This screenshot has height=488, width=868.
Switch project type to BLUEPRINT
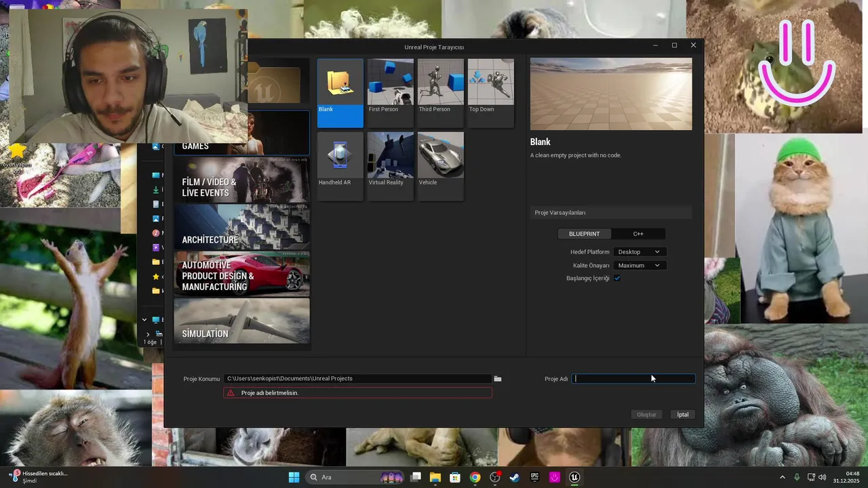point(585,234)
